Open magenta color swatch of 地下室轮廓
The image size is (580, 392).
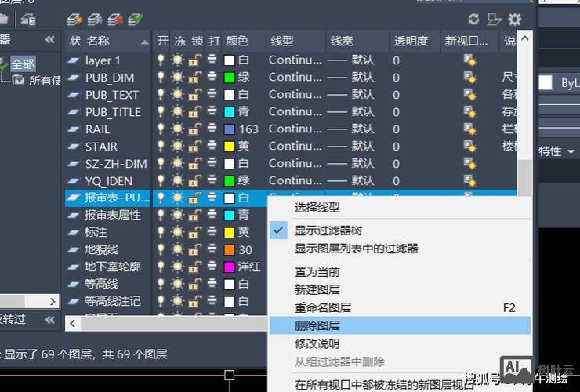click(230, 267)
